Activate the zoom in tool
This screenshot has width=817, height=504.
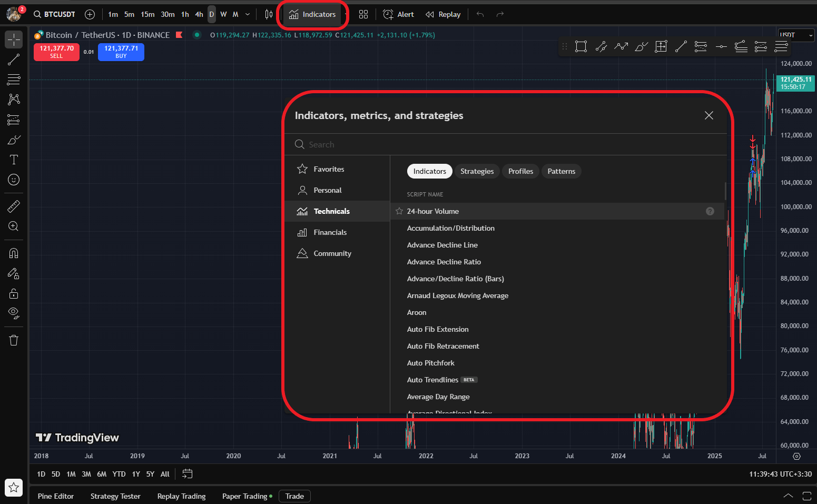tap(14, 226)
